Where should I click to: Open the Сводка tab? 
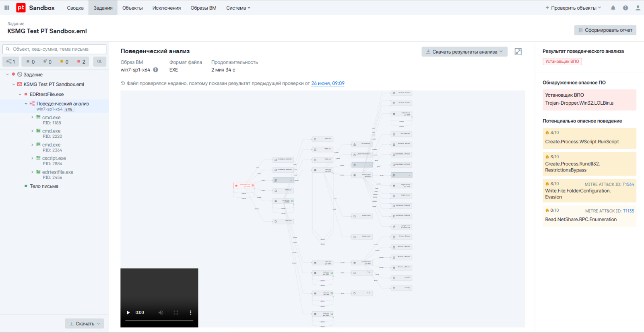75,8
